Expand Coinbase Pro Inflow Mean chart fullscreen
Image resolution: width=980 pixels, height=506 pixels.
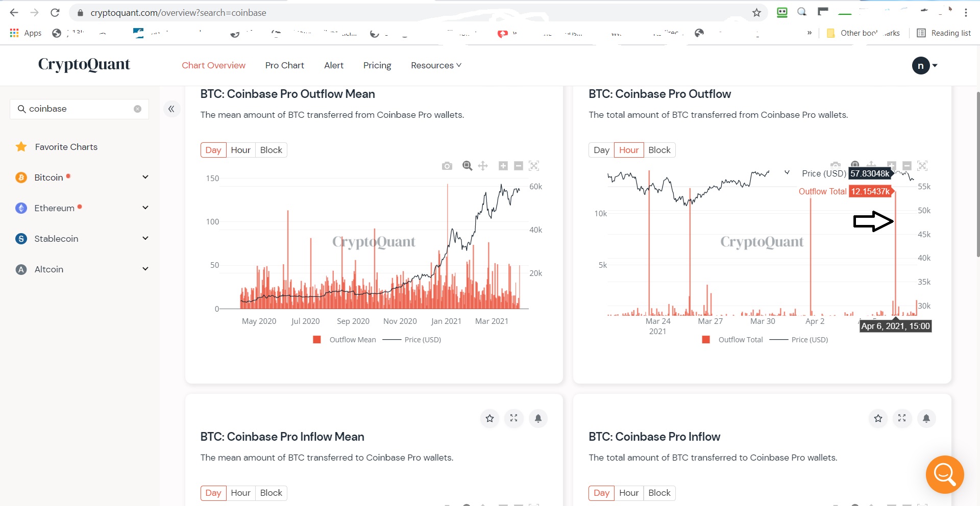[513, 418]
